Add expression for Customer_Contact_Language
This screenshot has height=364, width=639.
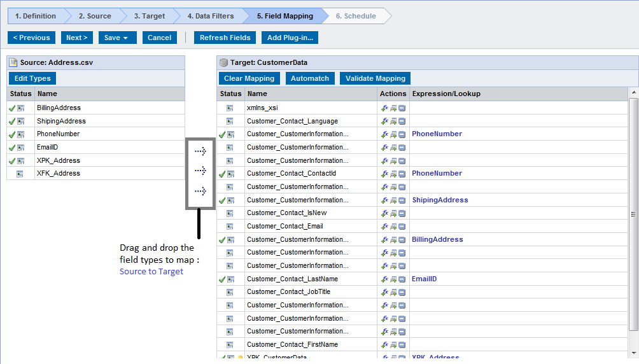[384, 122]
